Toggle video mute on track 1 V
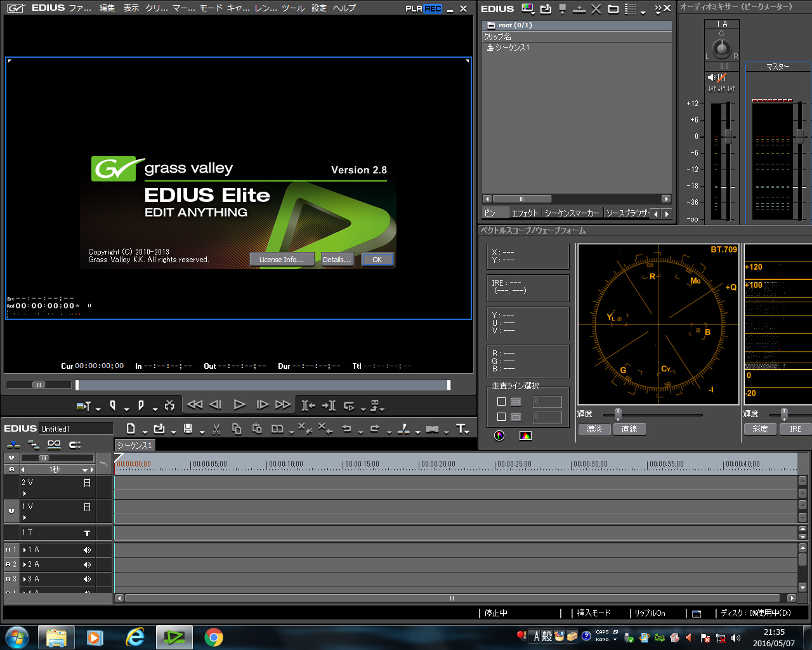 click(x=88, y=507)
